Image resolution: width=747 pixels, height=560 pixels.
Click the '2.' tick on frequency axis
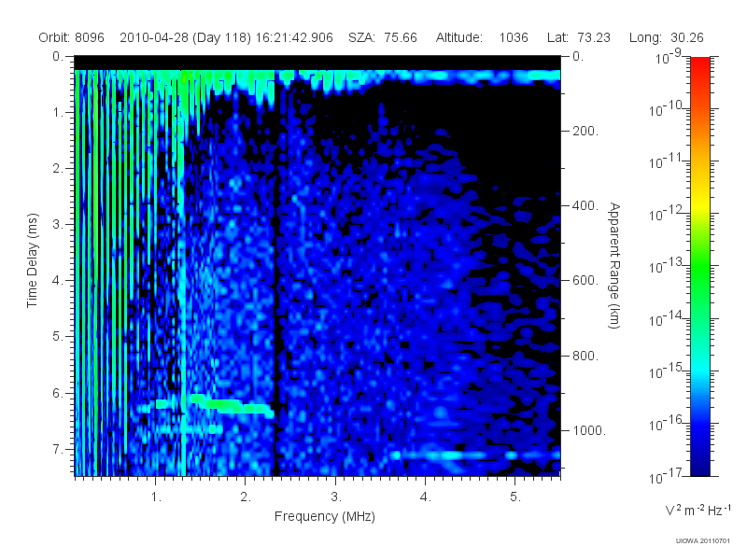tap(246, 497)
